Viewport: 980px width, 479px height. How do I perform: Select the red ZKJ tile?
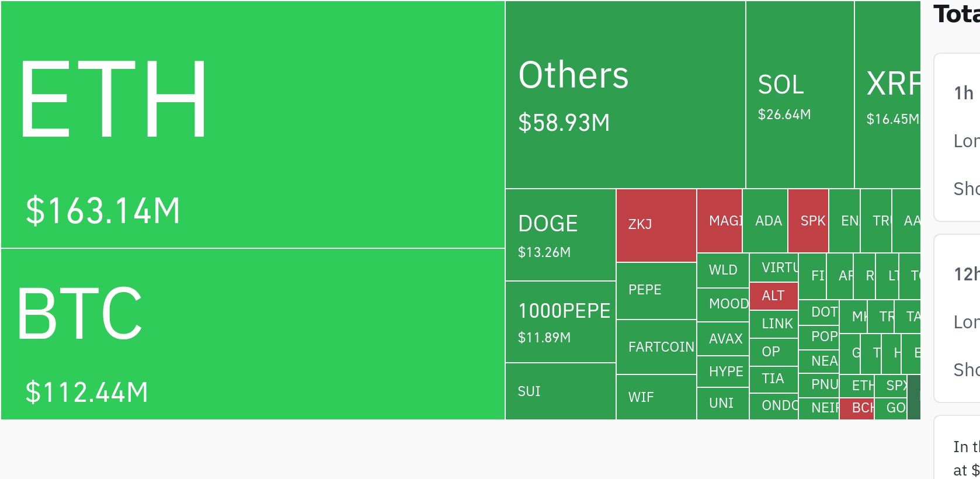pyautogui.click(x=656, y=225)
